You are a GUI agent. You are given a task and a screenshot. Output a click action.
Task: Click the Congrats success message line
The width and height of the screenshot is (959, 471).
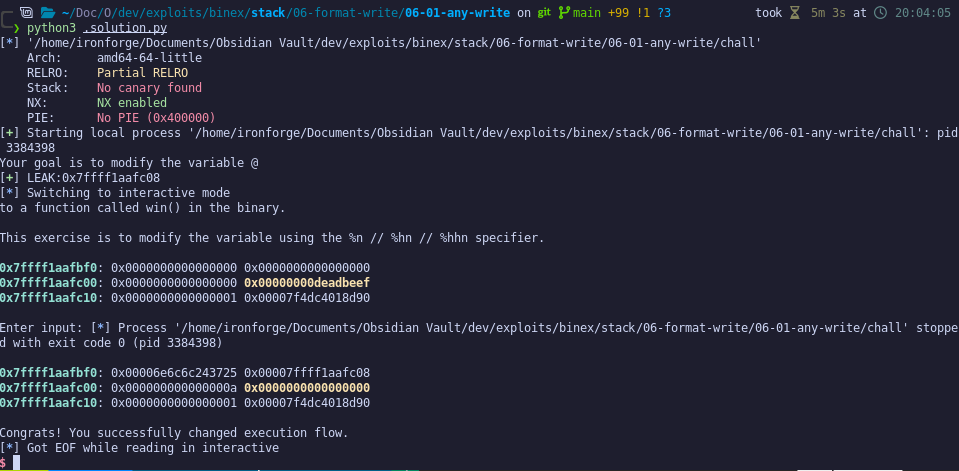coord(174,433)
